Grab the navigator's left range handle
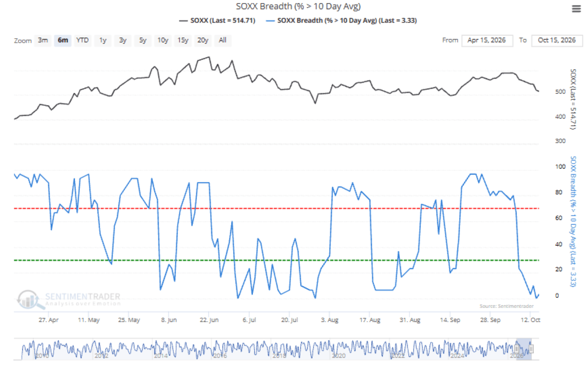This screenshot has height=370, width=588. 516,349
